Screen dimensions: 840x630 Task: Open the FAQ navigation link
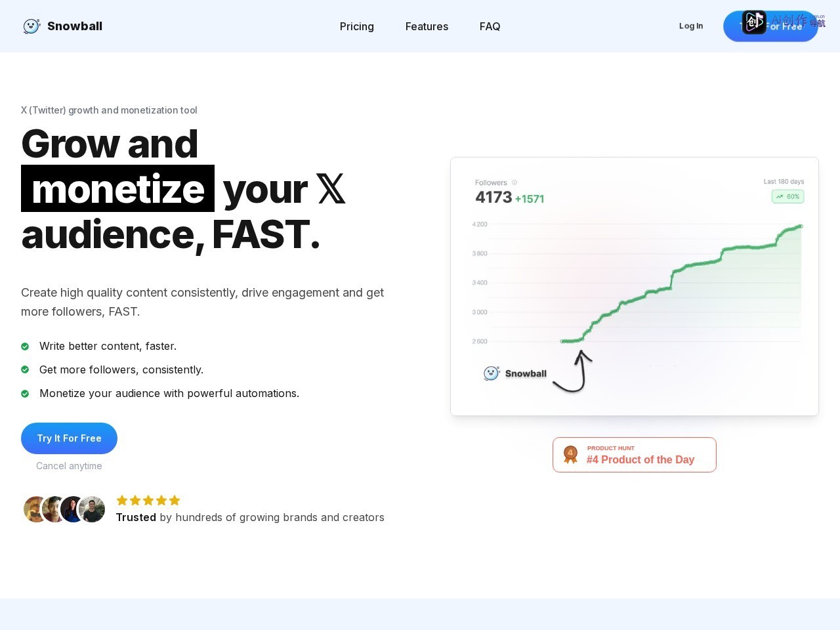pyautogui.click(x=490, y=26)
